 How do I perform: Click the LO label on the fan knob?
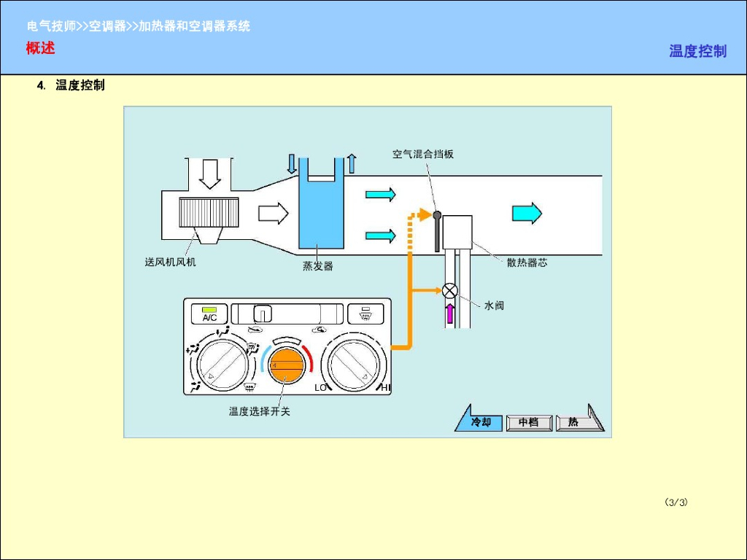click(x=320, y=388)
